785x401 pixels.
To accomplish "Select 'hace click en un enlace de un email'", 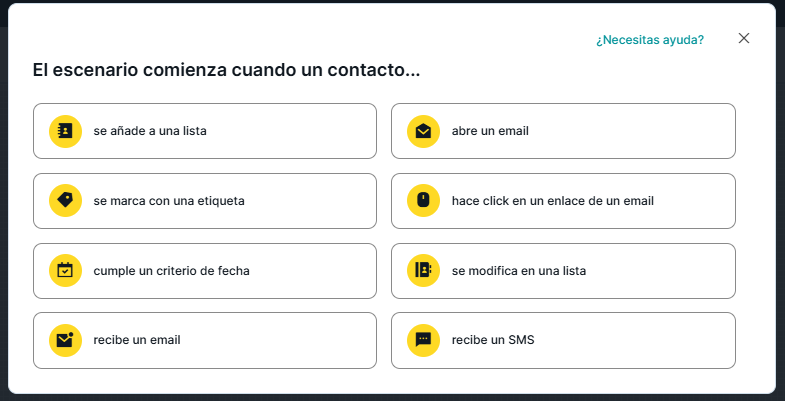I will point(552,201).
